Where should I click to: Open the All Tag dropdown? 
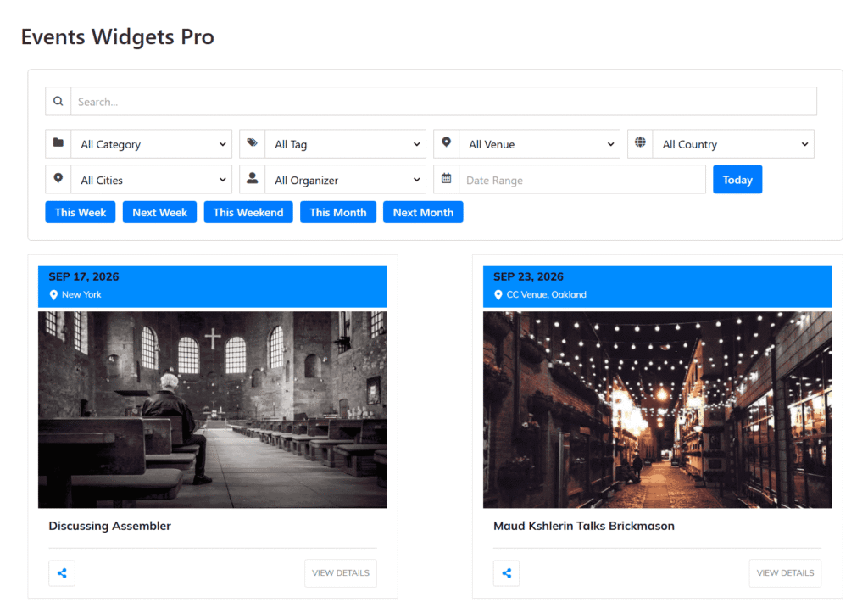point(346,144)
